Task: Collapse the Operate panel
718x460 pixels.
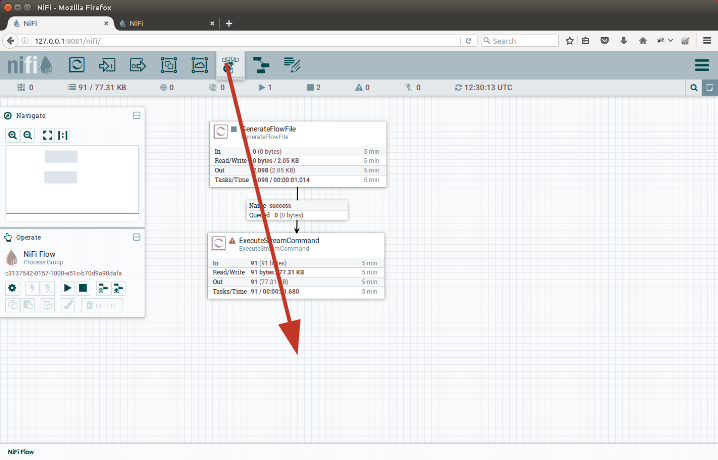Action: [x=136, y=237]
